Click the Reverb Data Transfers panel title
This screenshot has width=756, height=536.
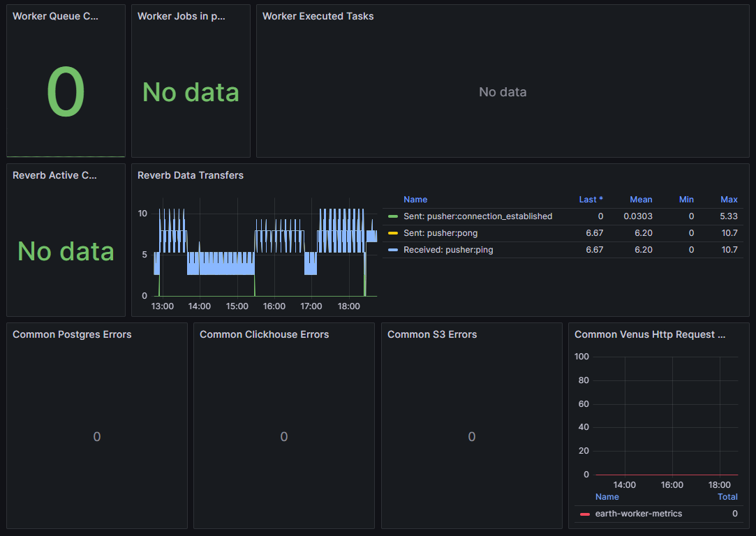190,175
